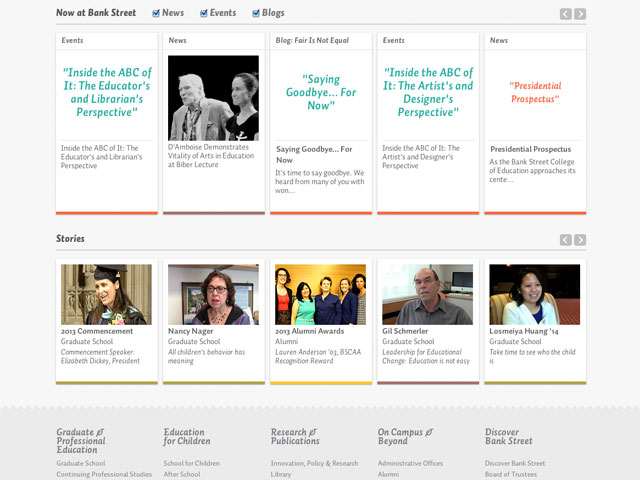Read D'Amboise Demonstrates Vitality of Arts article

[x=211, y=156]
